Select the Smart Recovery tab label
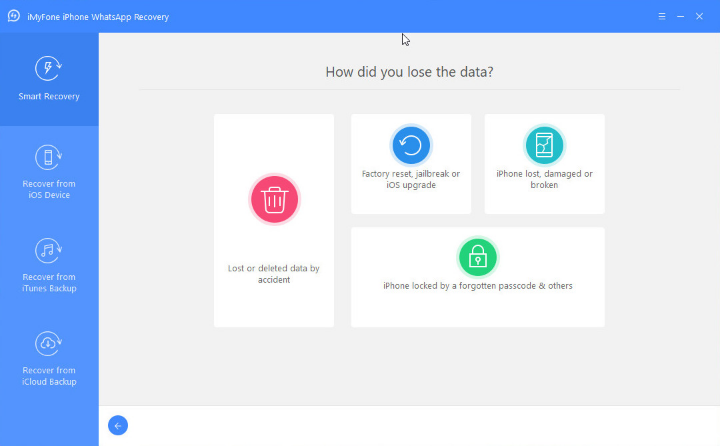 click(x=49, y=96)
